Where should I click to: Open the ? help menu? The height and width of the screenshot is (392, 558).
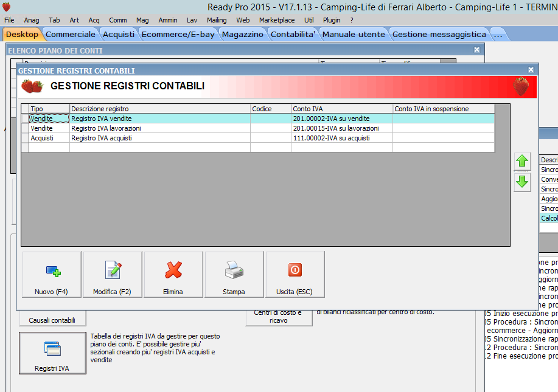[x=352, y=20]
